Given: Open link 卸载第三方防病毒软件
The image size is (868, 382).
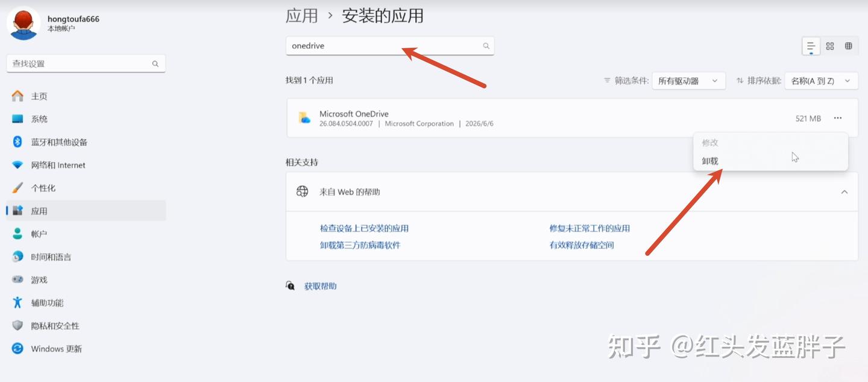Looking at the screenshot, I should pyautogui.click(x=360, y=245).
